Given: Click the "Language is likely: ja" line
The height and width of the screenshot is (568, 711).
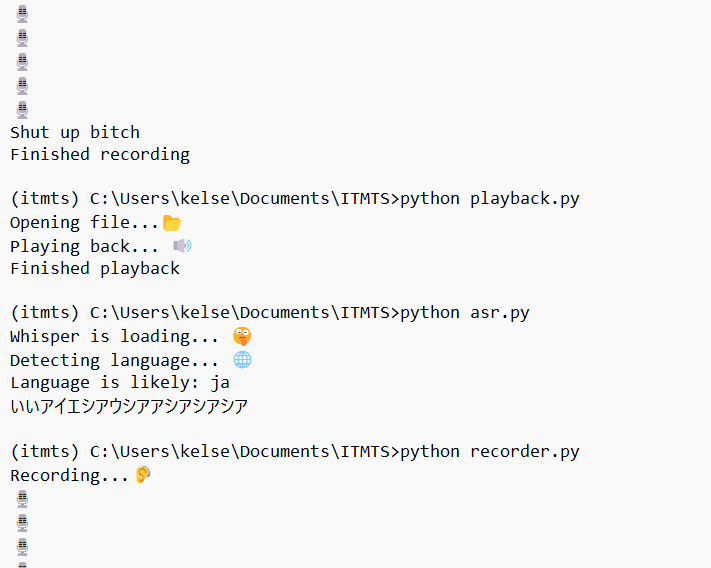Looking at the screenshot, I should point(120,382).
